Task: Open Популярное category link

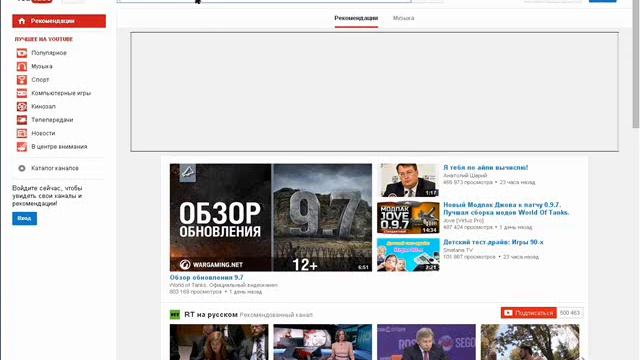Action: [x=49, y=53]
